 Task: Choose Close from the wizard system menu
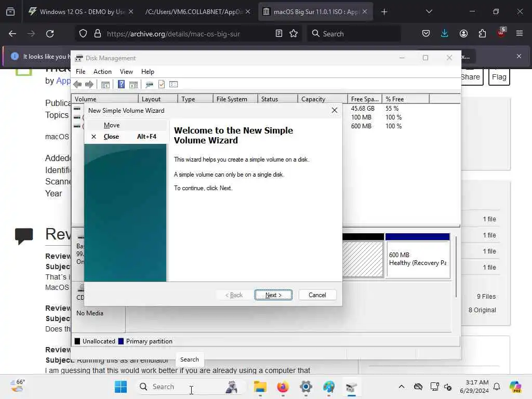[x=126, y=137]
